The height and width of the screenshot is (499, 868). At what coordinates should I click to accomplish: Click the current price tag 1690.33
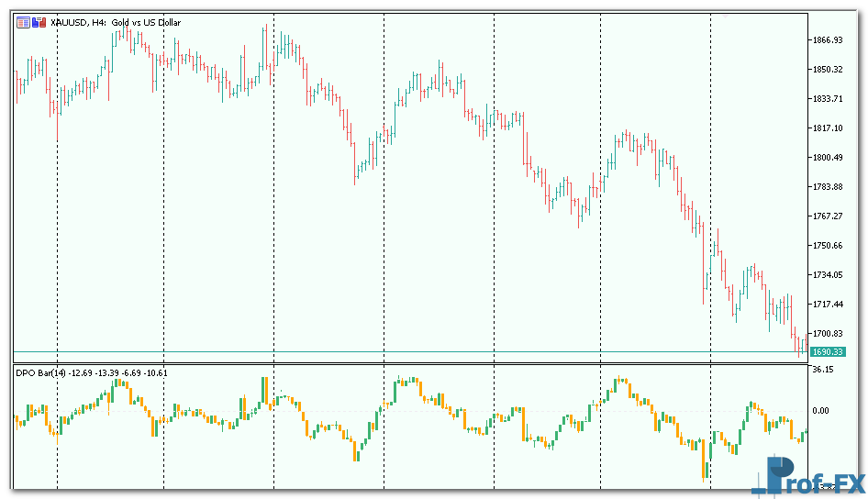click(x=828, y=352)
